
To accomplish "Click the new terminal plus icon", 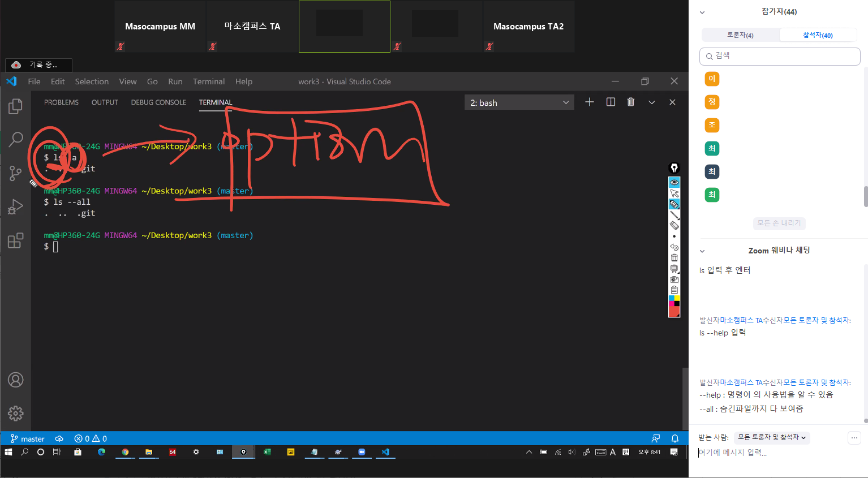I will tap(590, 102).
